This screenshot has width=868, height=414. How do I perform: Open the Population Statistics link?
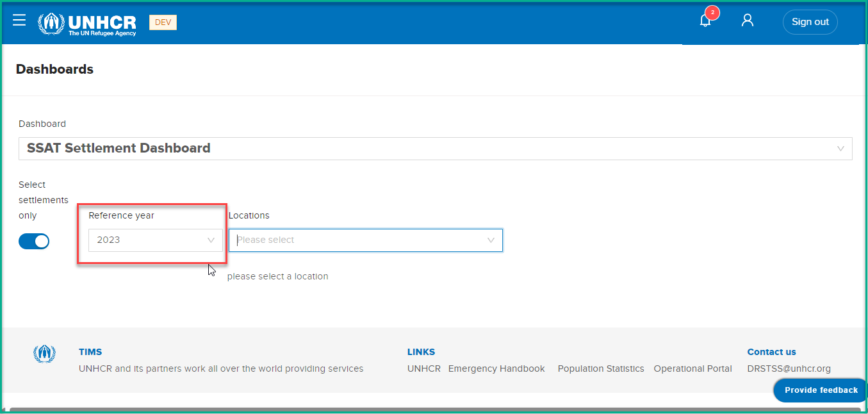coord(601,368)
